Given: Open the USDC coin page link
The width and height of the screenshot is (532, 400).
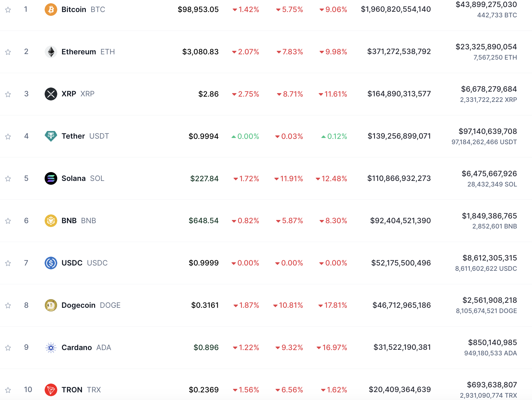Looking at the screenshot, I should pos(72,263).
